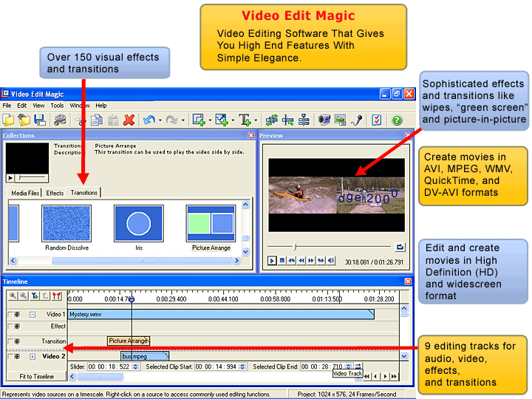Click the Redo arrow icon
The height and width of the screenshot is (399, 532).
[171, 120]
